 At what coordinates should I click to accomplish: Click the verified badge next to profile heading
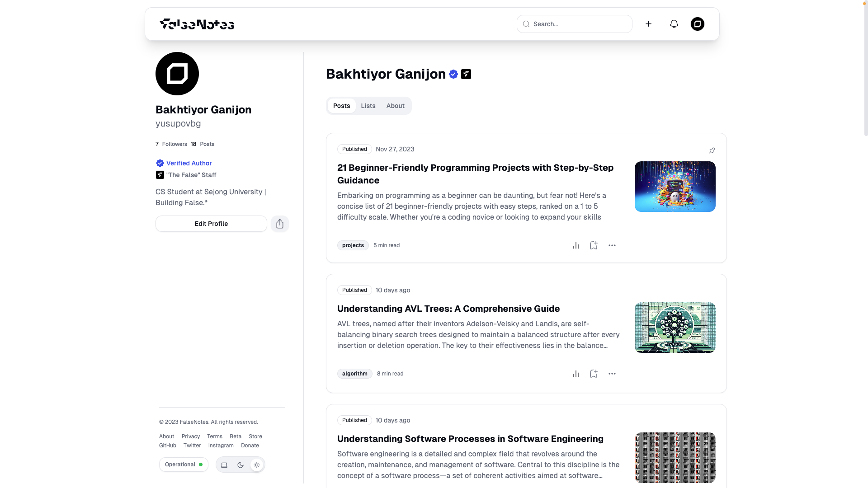tap(453, 74)
